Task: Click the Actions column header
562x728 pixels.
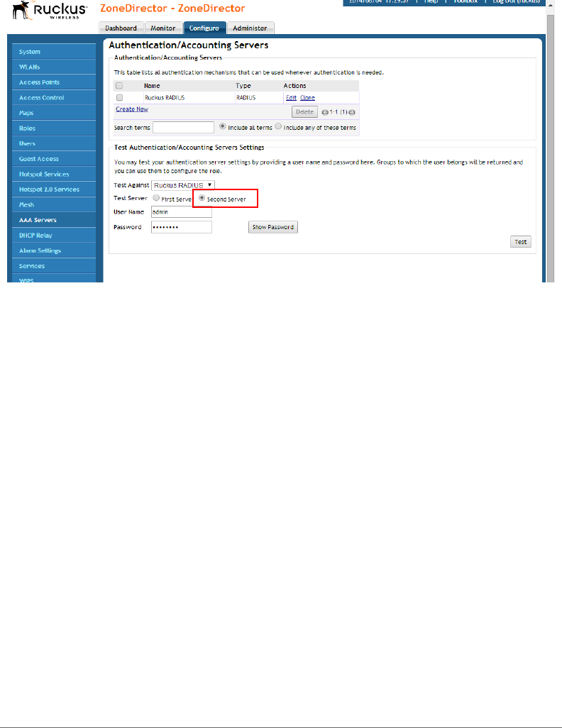Action: 295,86
